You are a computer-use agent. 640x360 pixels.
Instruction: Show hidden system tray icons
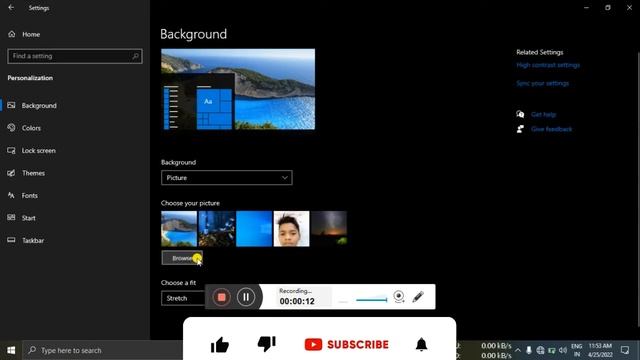pos(518,350)
